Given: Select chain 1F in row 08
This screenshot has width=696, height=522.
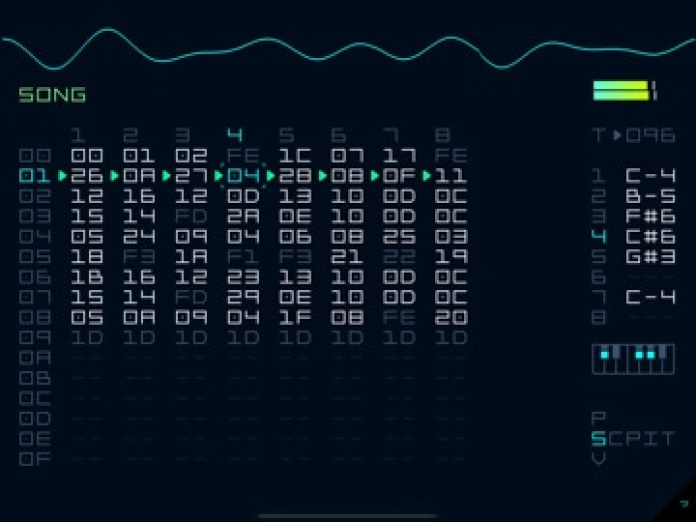Looking at the screenshot, I should 295,317.
